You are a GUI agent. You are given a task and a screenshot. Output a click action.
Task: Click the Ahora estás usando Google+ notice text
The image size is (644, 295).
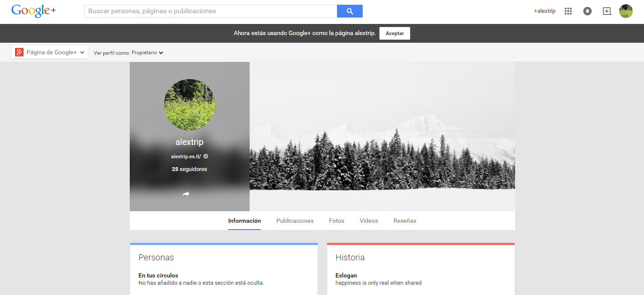[x=305, y=33]
